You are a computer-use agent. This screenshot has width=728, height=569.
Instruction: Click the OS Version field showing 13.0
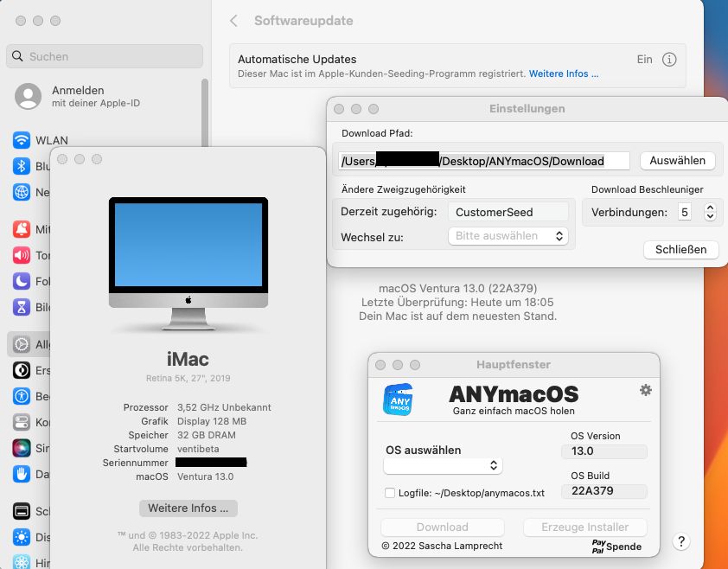(x=604, y=451)
